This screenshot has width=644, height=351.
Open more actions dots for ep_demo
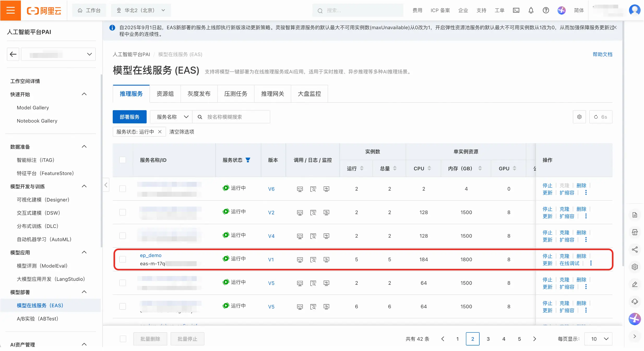(x=591, y=263)
